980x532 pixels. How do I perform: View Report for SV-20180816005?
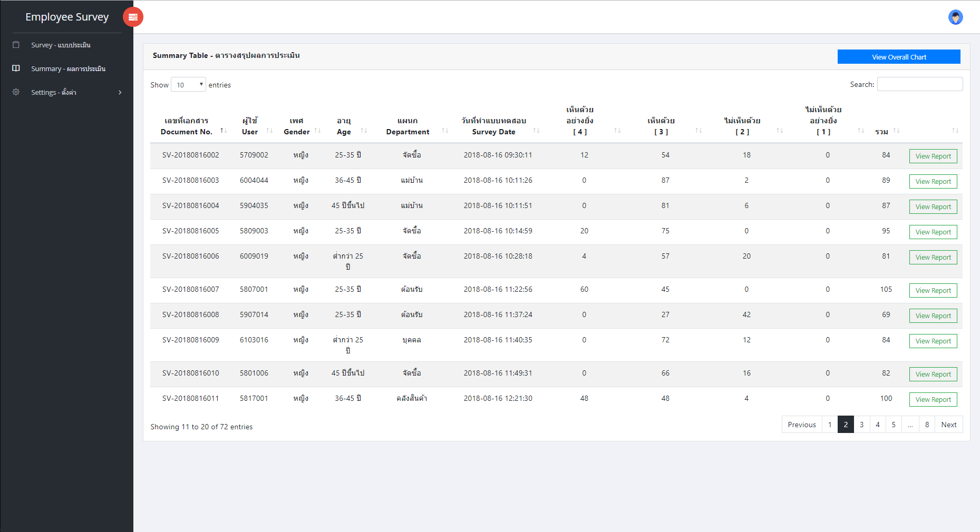(x=933, y=232)
